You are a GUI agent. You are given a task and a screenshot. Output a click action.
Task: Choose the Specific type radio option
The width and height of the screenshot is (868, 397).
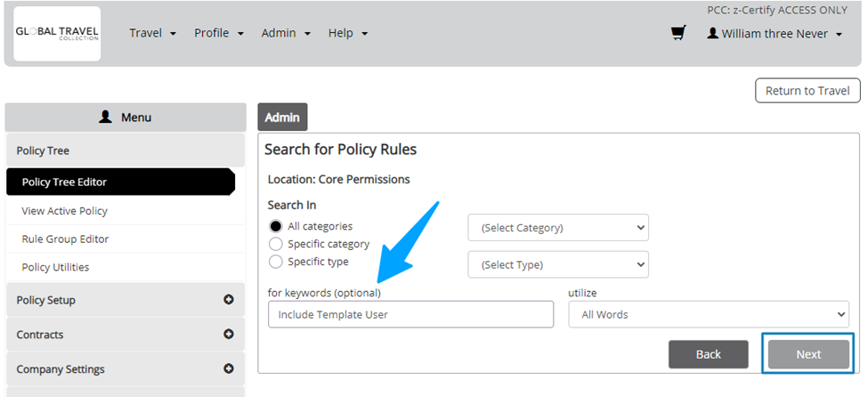tap(275, 262)
